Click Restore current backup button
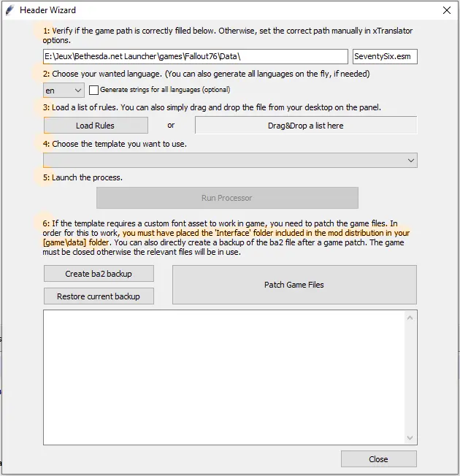The width and height of the screenshot is (460, 476). click(x=99, y=296)
